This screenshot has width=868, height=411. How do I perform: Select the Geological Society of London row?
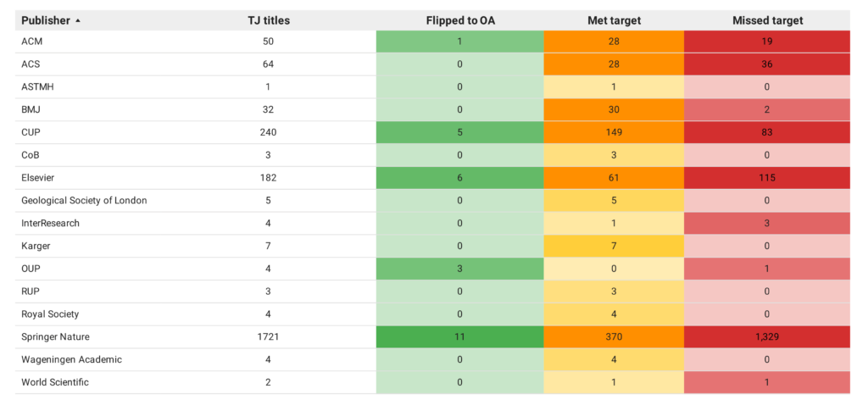coord(432,201)
